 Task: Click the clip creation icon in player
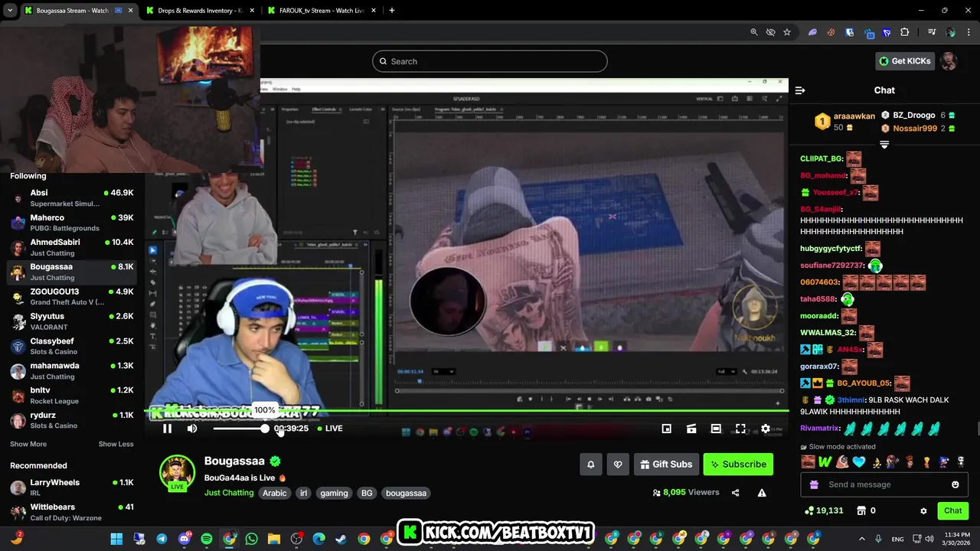tap(691, 429)
